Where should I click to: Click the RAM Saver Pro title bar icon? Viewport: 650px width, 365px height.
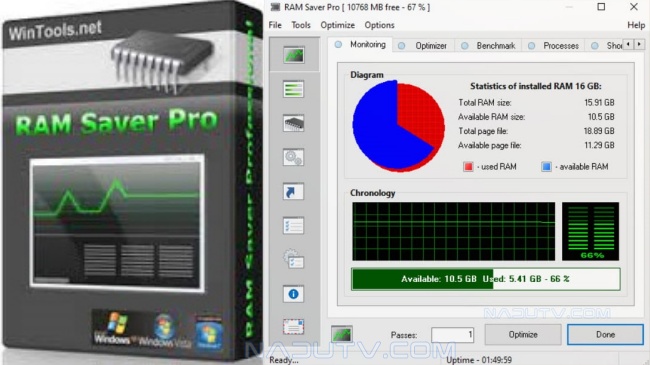tap(275, 7)
